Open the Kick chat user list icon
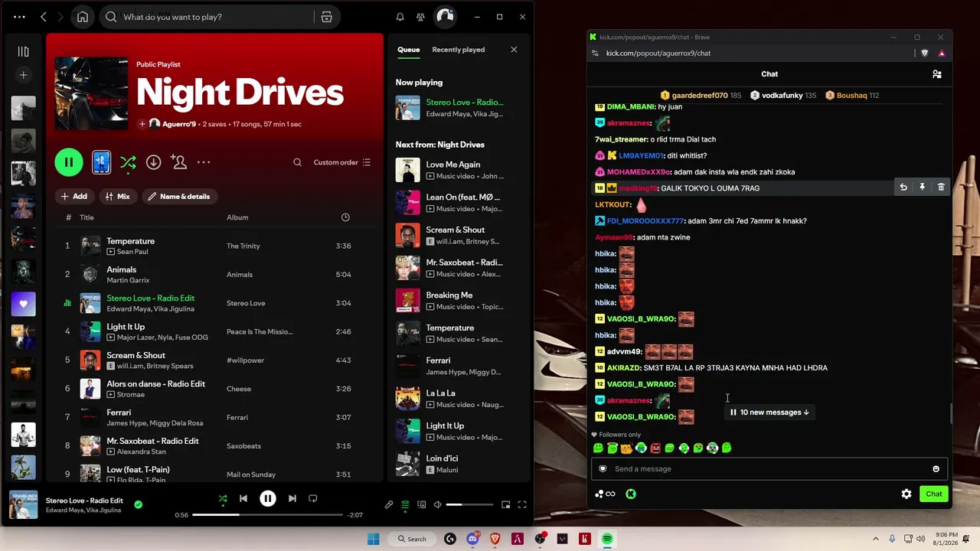The width and height of the screenshot is (980, 551). pyautogui.click(x=936, y=74)
